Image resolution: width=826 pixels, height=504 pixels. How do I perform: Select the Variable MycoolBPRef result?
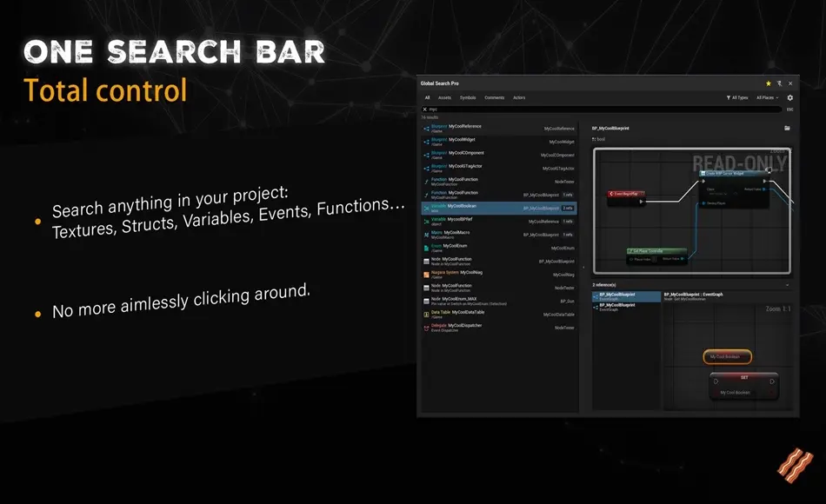(499, 222)
